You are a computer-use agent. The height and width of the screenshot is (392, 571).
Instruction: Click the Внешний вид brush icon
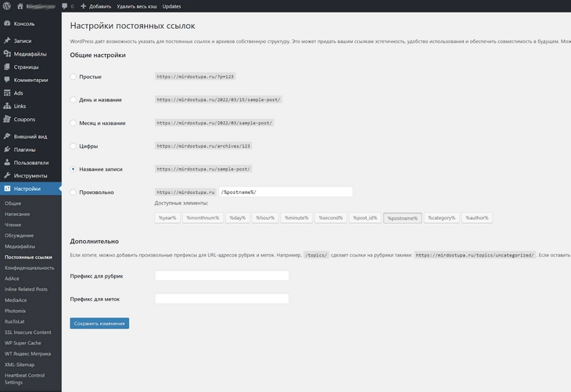7,136
